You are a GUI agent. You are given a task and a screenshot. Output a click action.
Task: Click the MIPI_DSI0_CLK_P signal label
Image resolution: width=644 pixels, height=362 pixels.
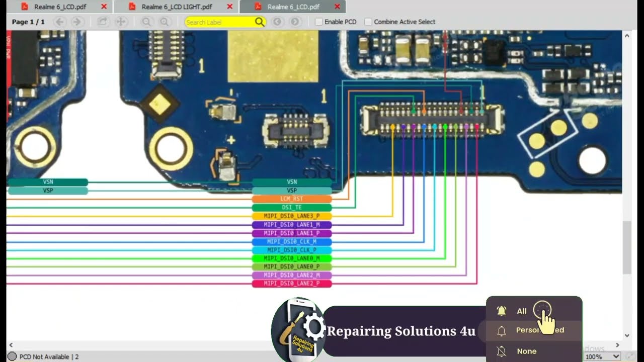coord(292,250)
